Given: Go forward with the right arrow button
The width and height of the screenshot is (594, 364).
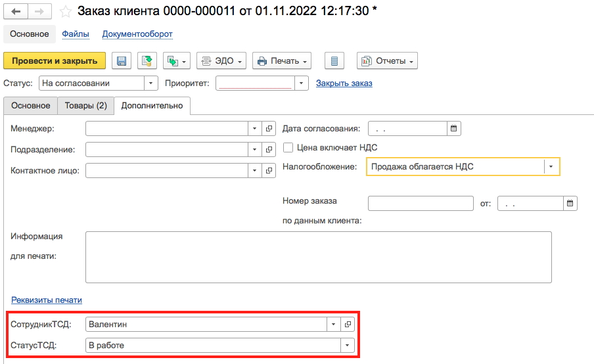Looking at the screenshot, I should point(40,11).
